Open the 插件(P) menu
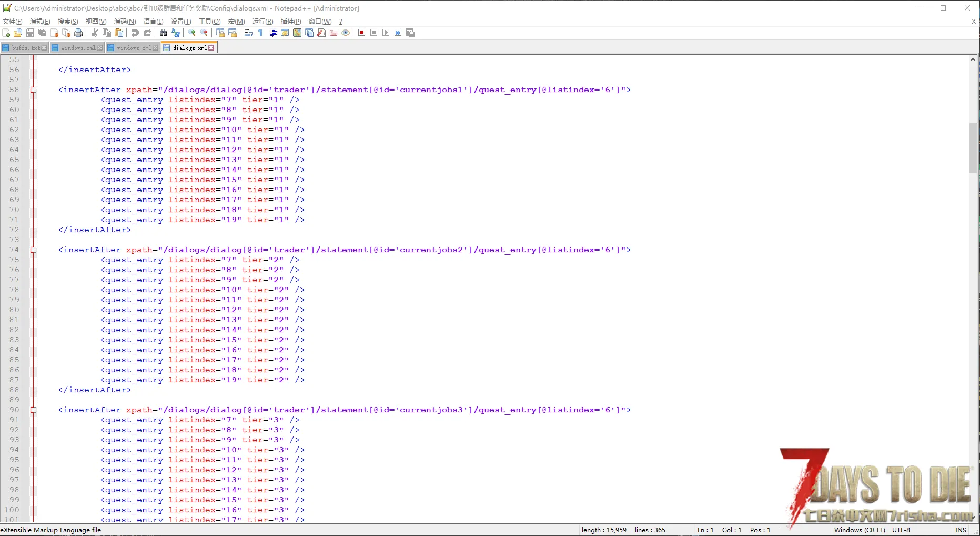980x536 pixels. pyautogui.click(x=291, y=22)
